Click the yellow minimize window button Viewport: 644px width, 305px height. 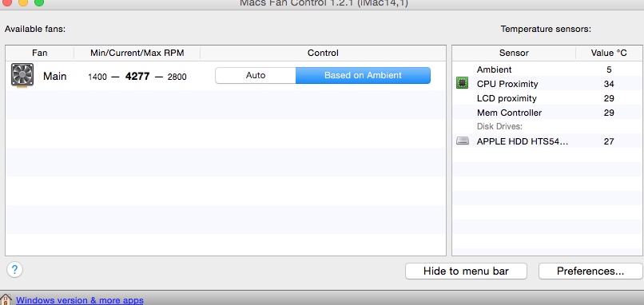coord(23,2)
